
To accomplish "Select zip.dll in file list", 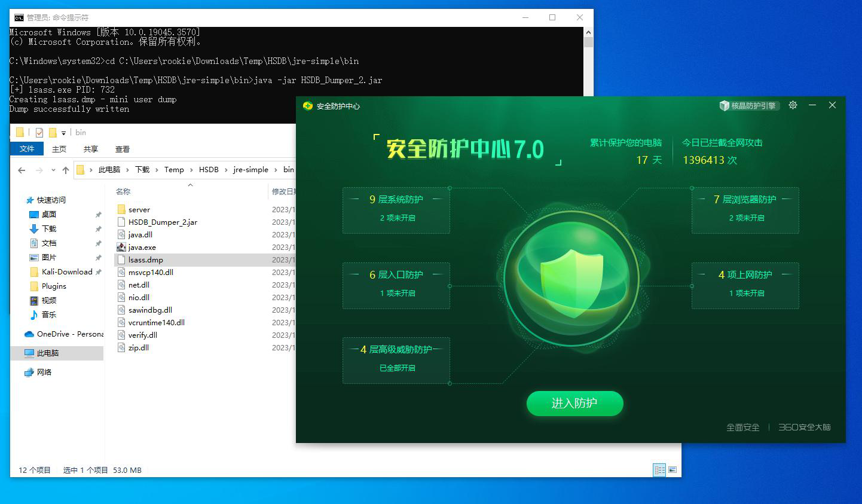I will 139,347.
